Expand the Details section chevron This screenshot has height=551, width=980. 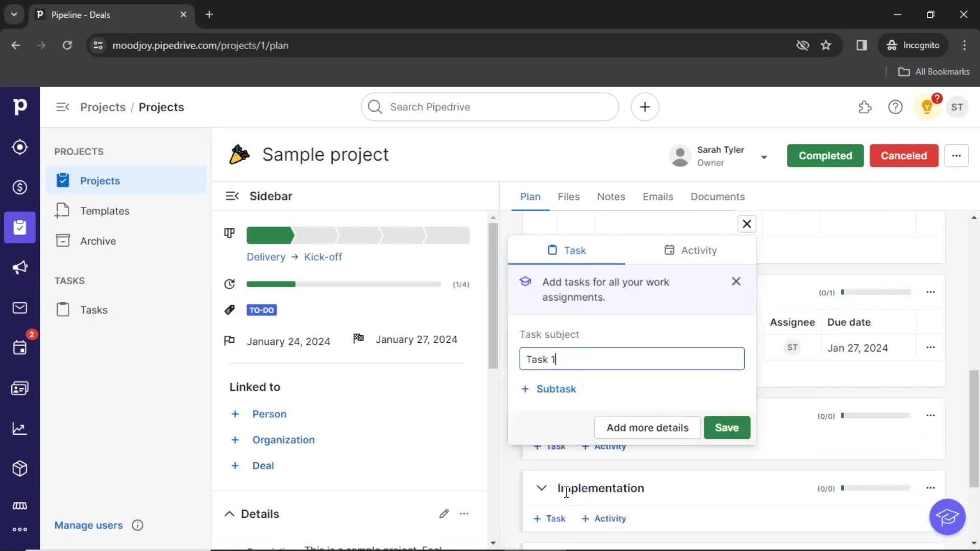pos(229,513)
